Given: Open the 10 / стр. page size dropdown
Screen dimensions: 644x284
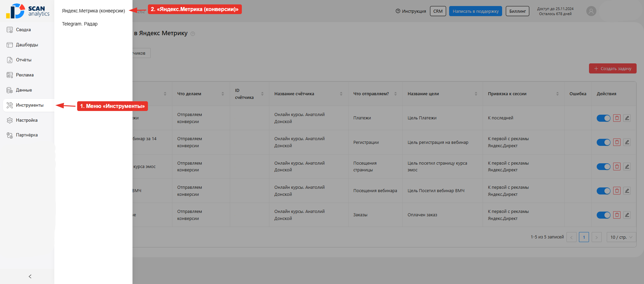Looking at the screenshot, I should (621, 237).
